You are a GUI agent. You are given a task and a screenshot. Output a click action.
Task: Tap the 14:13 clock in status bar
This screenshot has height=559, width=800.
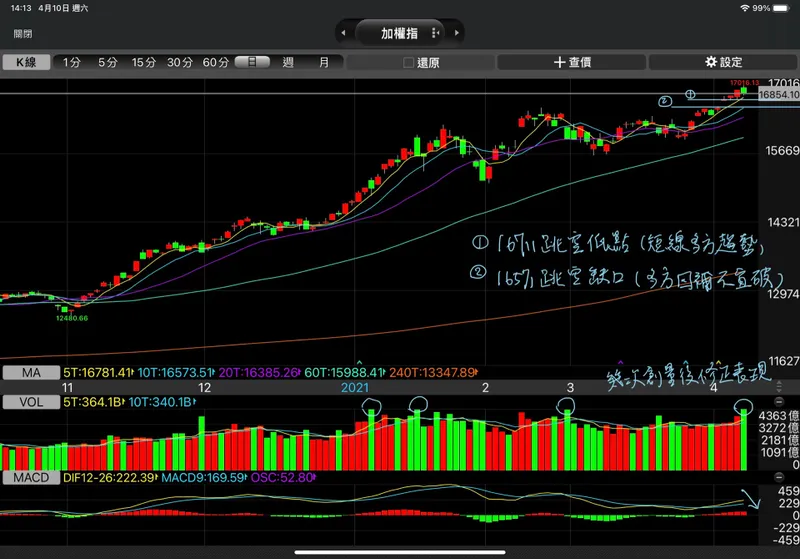pos(21,8)
